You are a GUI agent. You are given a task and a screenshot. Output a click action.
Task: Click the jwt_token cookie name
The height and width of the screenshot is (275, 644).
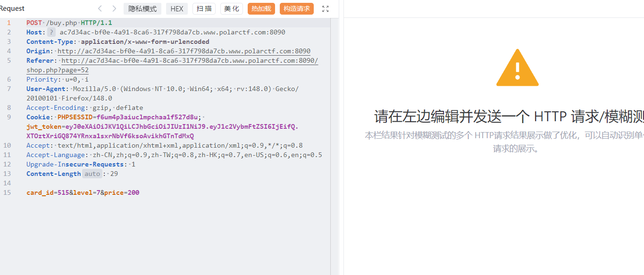[x=44, y=126]
